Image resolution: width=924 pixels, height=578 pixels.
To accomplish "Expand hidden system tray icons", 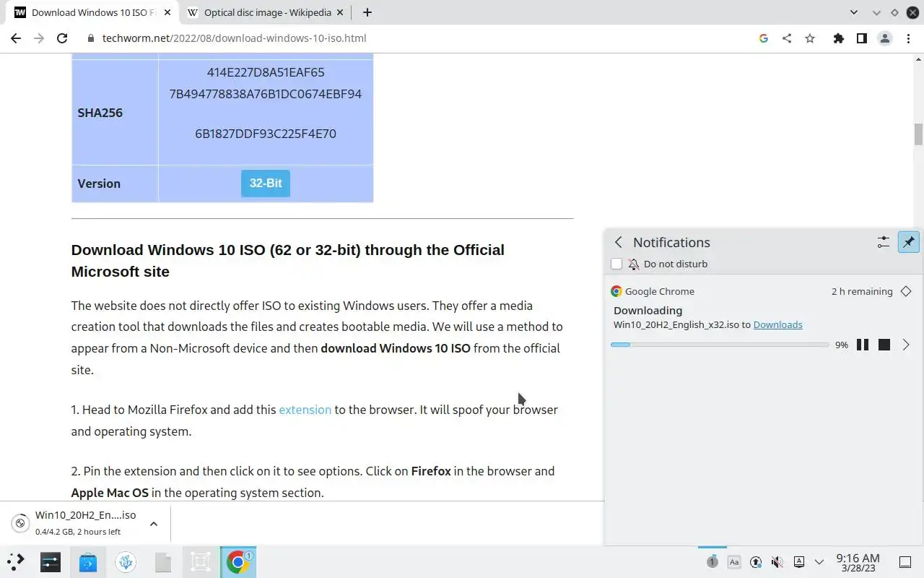I will [819, 561].
